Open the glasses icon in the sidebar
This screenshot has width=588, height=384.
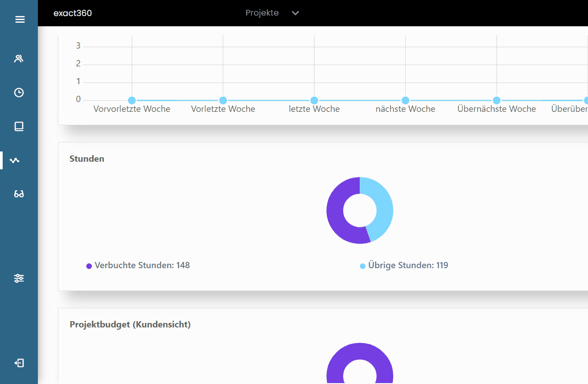tap(19, 194)
